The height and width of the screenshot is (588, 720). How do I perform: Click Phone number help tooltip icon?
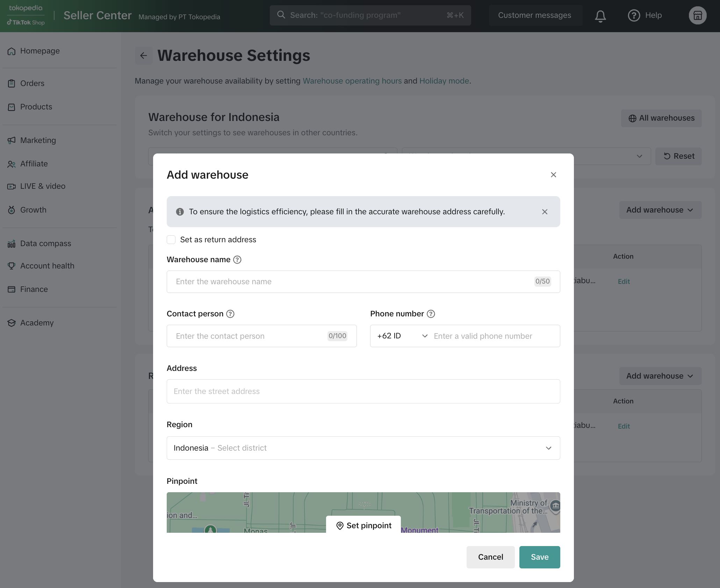pyautogui.click(x=431, y=314)
